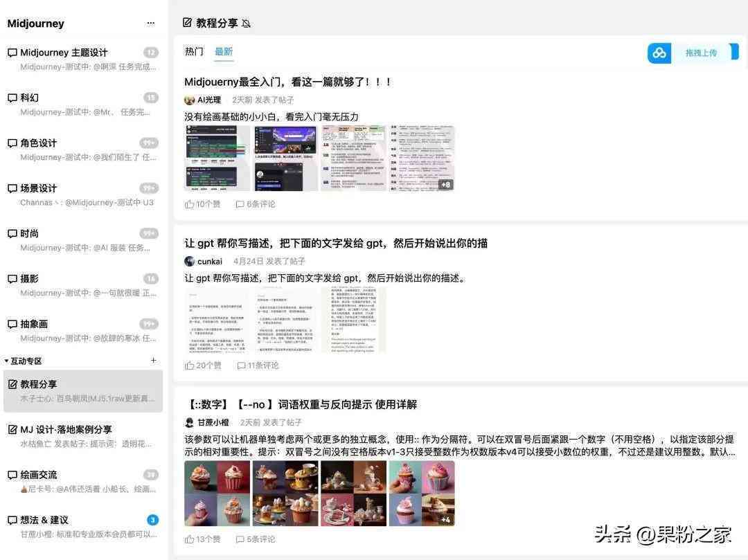Click the author name 甘蔗小橙

(x=213, y=422)
